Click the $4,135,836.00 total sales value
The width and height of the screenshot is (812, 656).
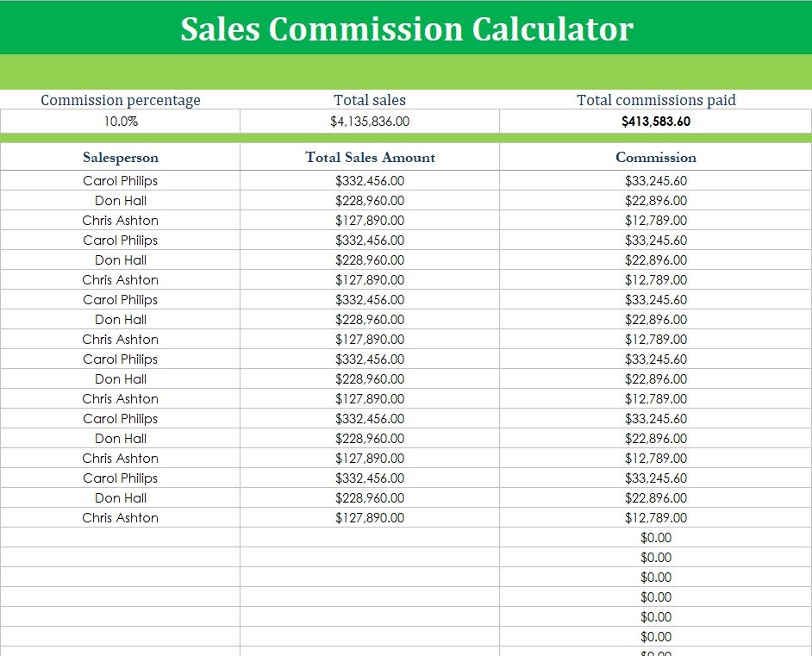[x=370, y=122]
